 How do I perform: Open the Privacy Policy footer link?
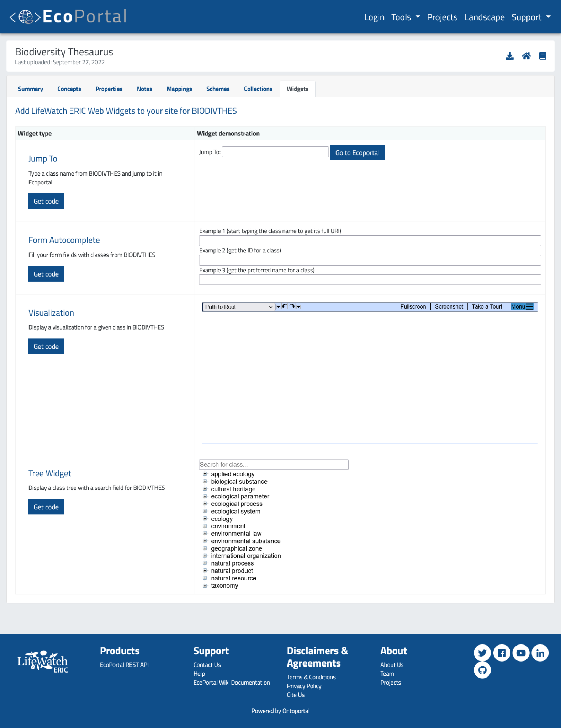[x=304, y=686]
